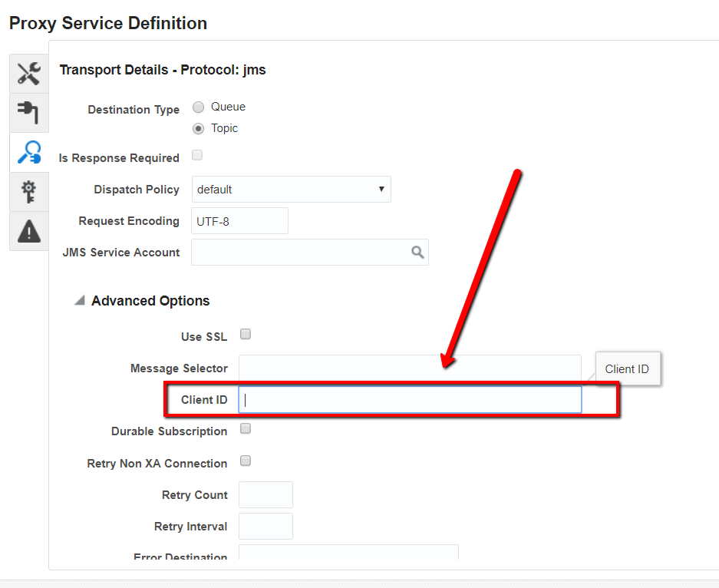Enable Durable Subscription

click(245, 428)
